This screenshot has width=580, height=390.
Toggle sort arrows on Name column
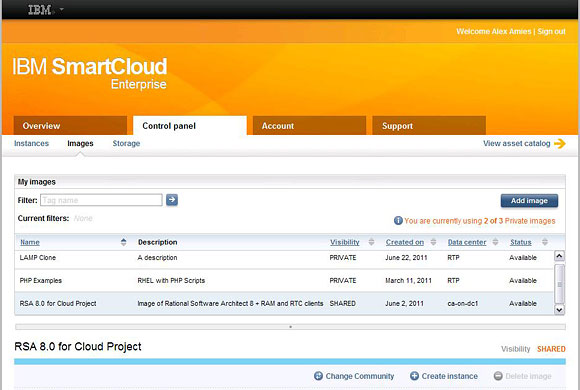(124, 242)
